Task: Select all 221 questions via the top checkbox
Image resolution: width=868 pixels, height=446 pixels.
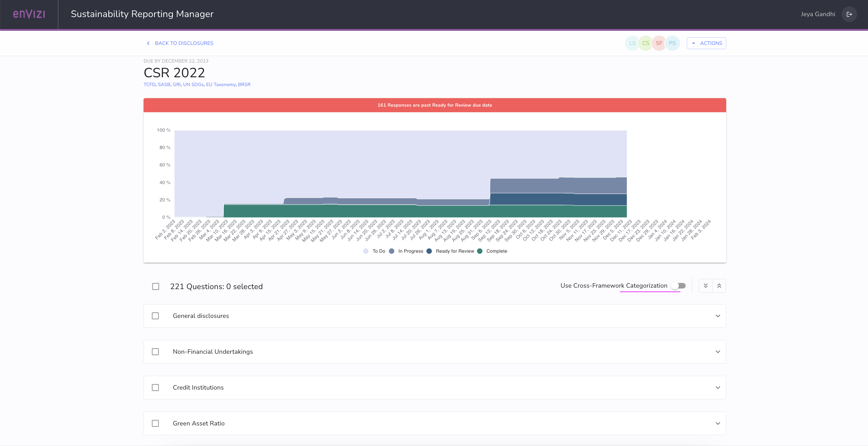Action: tap(155, 286)
